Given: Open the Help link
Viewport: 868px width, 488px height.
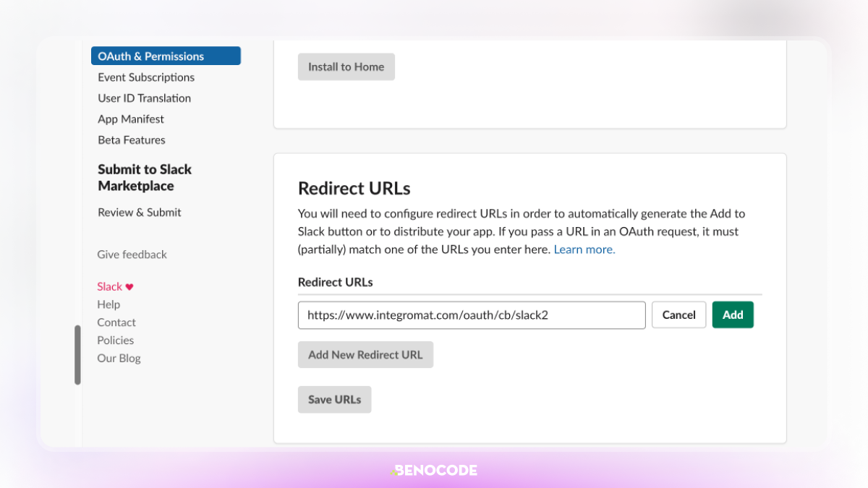Looking at the screenshot, I should (109, 304).
